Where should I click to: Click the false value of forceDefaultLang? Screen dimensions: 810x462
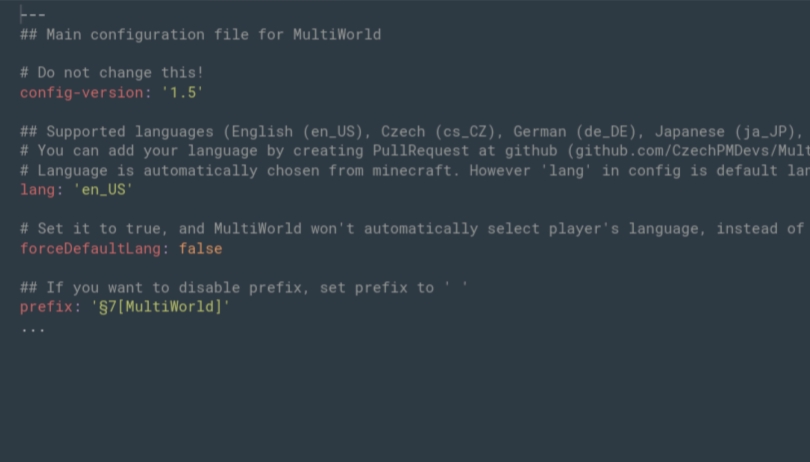[200, 249]
